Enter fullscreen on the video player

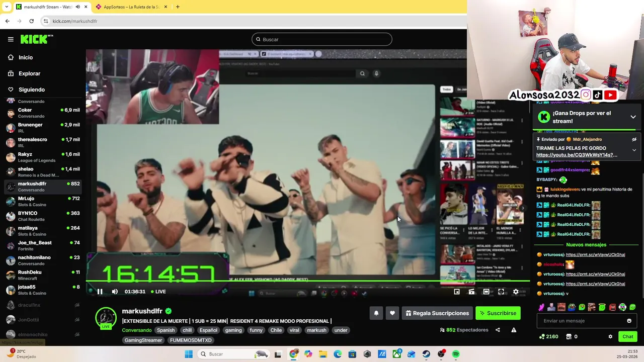click(x=501, y=292)
